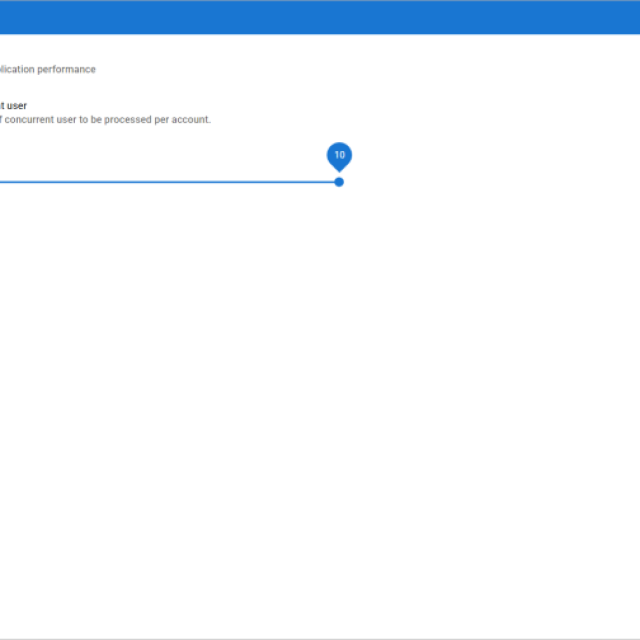Click the bold "user" setting label

point(15,105)
